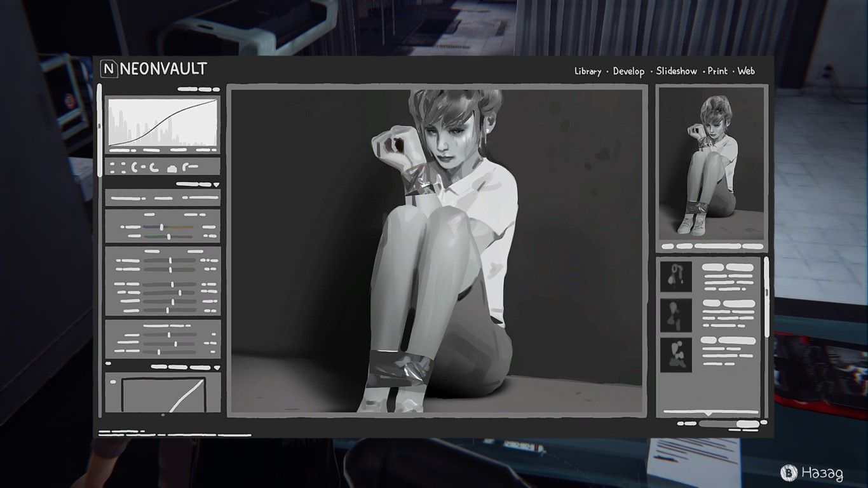Select the camera-shaped tool icon
This screenshot has width=868, height=488.
[172, 168]
